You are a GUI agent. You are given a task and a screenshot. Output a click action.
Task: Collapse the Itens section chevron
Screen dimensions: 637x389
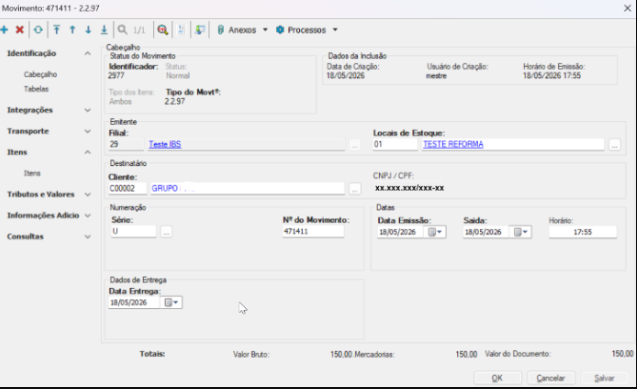(x=87, y=152)
